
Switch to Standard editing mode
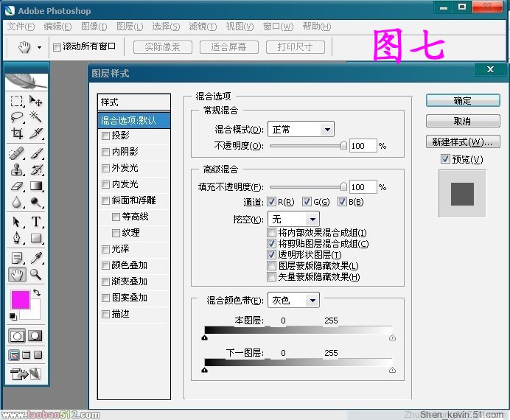pos(17,336)
